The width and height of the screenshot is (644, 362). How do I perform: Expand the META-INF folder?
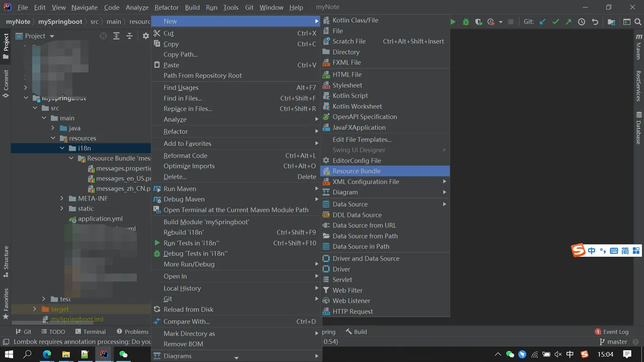[x=62, y=198]
